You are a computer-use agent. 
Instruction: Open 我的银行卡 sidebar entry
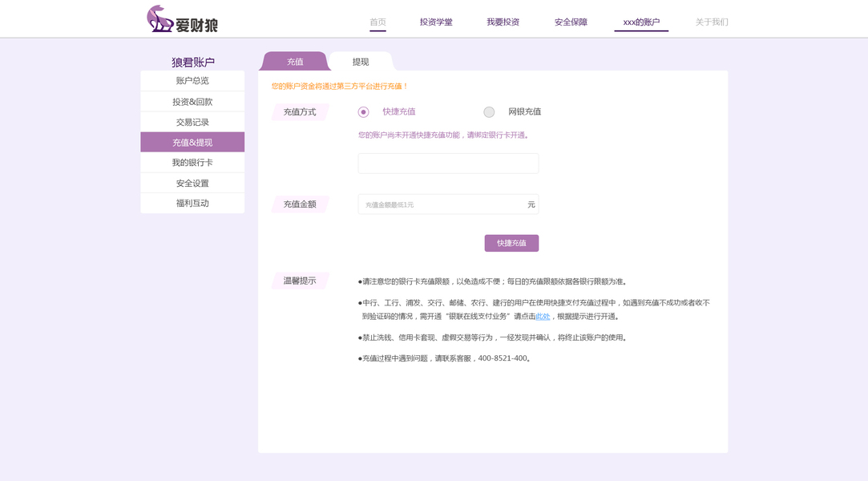coord(192,162)
